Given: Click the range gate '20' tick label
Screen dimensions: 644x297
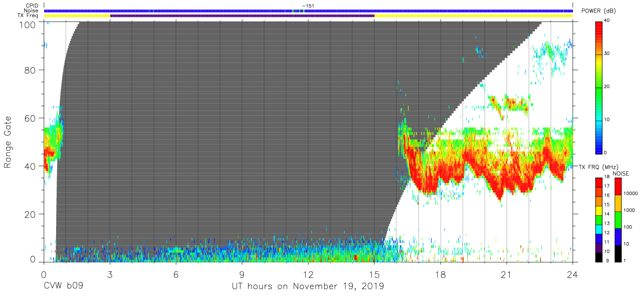Looking at the screenshot, I should pos(30,214).
